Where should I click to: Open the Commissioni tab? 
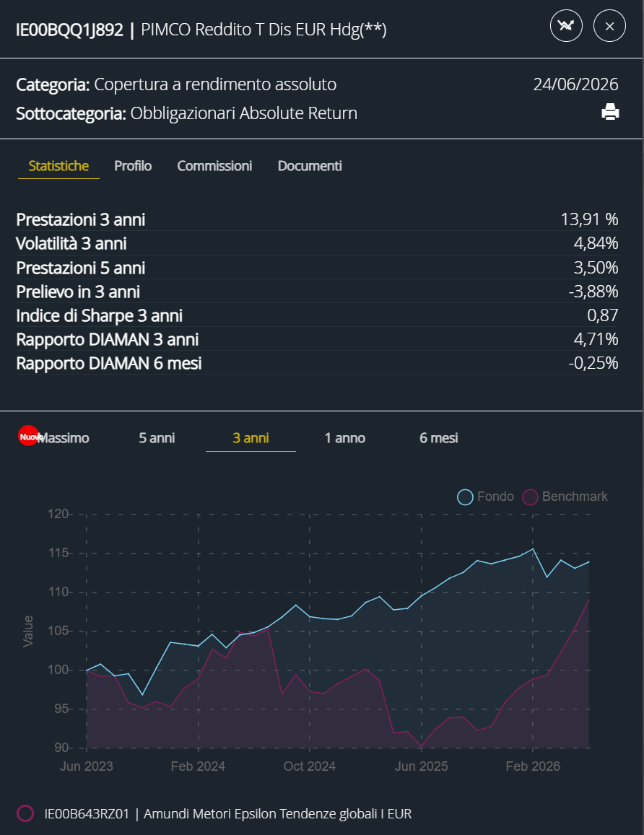(x=214, y=165)
